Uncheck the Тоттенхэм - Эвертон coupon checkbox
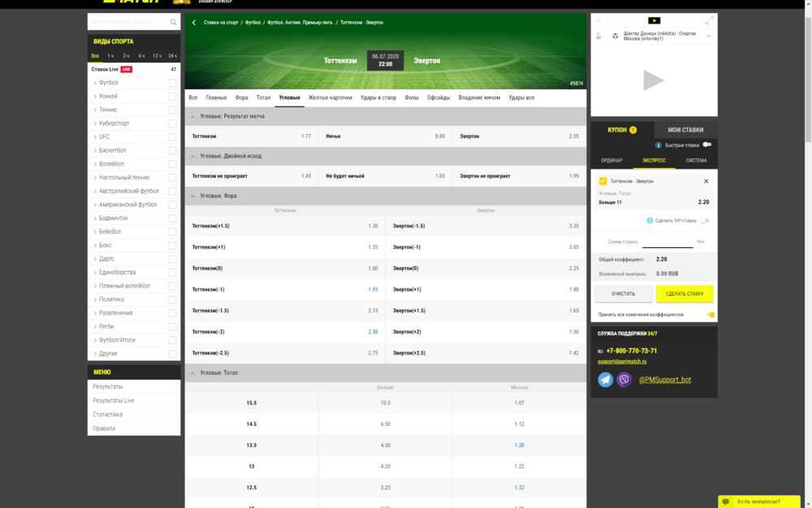The image size is (812, 508). (603, 181)
